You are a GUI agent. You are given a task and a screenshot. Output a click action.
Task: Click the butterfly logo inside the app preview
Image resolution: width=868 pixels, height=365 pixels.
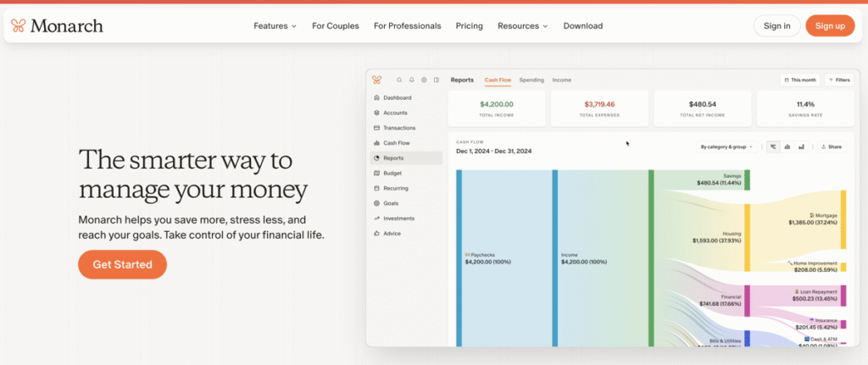[x=377, y=80]
